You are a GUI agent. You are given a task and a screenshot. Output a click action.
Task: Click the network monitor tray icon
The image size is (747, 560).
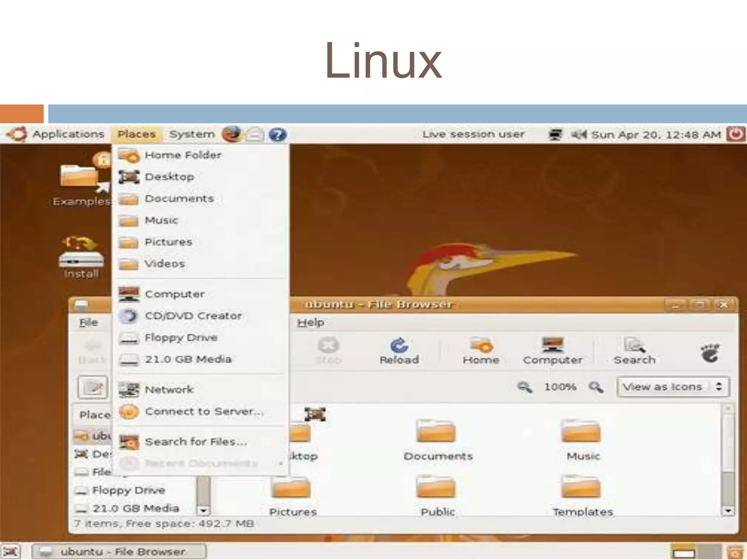coord(556,135)
